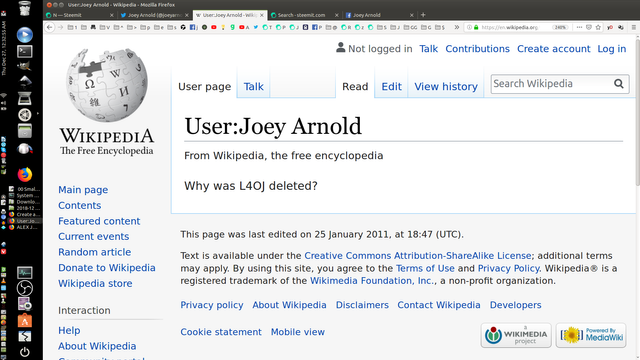Bookmark this page with star icon
Screen dimensions: 640x360
tap(598, 27)
